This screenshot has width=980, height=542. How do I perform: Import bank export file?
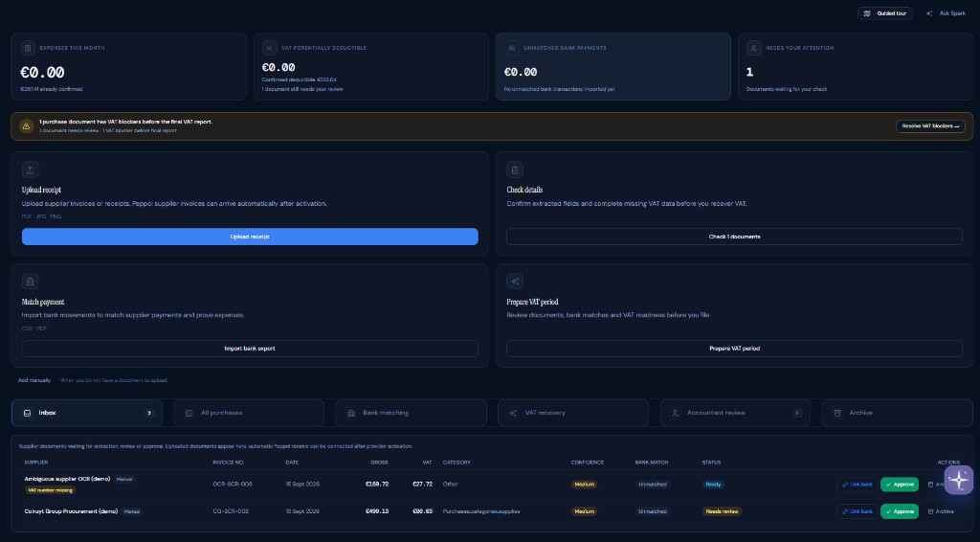(x=250, y=349)
